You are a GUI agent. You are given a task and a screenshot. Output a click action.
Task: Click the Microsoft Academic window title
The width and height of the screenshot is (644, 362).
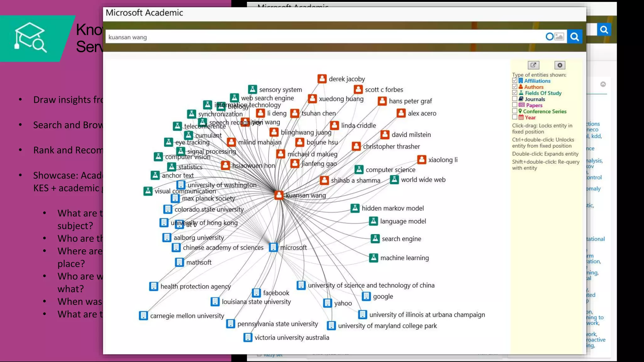pos(144,13)
